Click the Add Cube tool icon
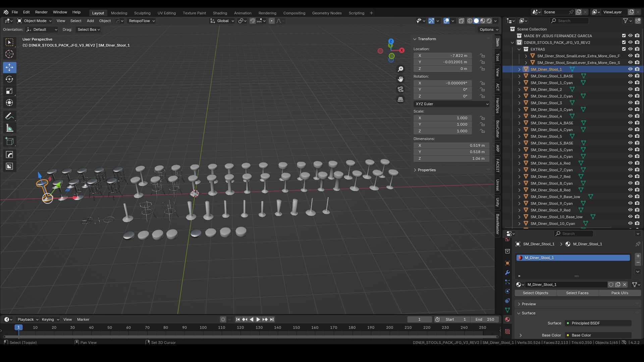 click(x=9, y=141)
